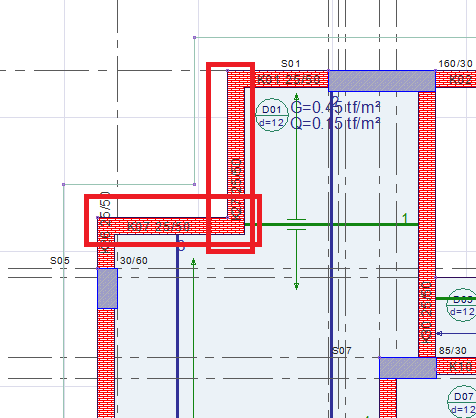Image resolution: width=476 pixels, height=418 pixels.
Task: Click the 160/30 column size label
Action: 455,63
